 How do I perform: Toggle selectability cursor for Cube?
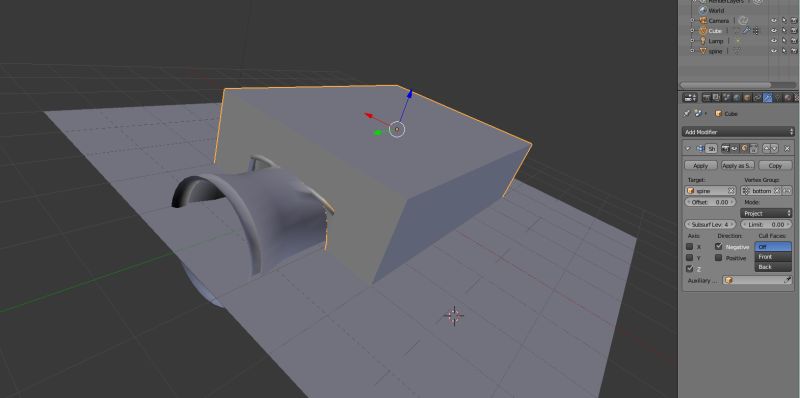pyautogui.click(x=784, y=31)
